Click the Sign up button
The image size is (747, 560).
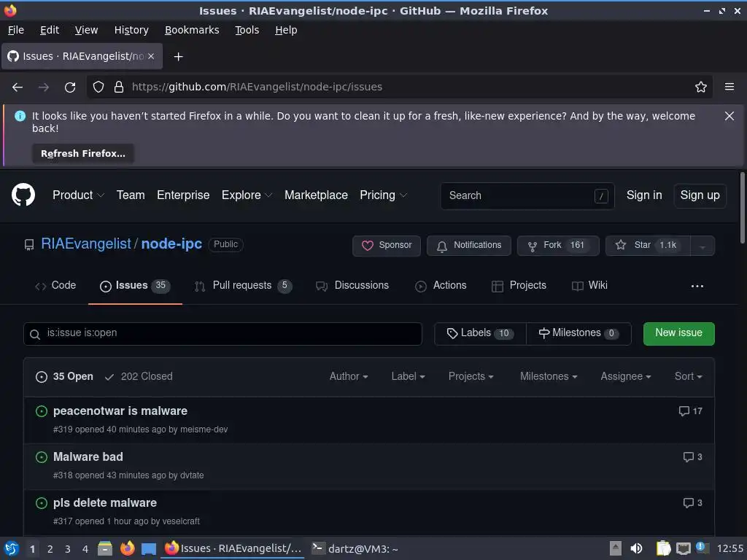[x=700, y=195]
